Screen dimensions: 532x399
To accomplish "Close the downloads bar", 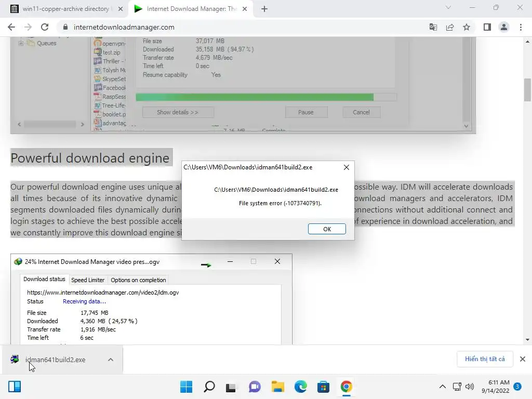I will coord(523,359).
